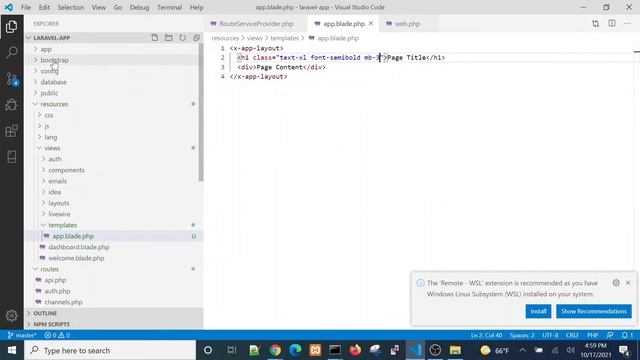Viewport: 640px width, 360px height.
Task: Open Microsoft Edge from the taskbar
Action: [x=295, y=350]
